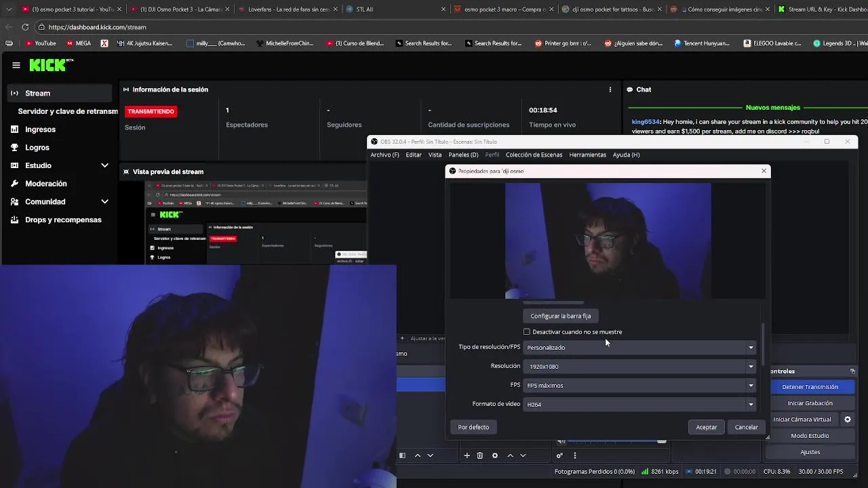The width and height of the screenshot is (868, 488).
Task: Open OBS Ayuda menu
Action: click(626, 155)
